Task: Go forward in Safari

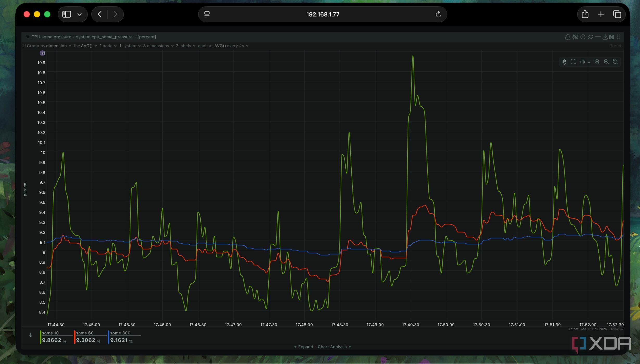Action: point(115,14)
